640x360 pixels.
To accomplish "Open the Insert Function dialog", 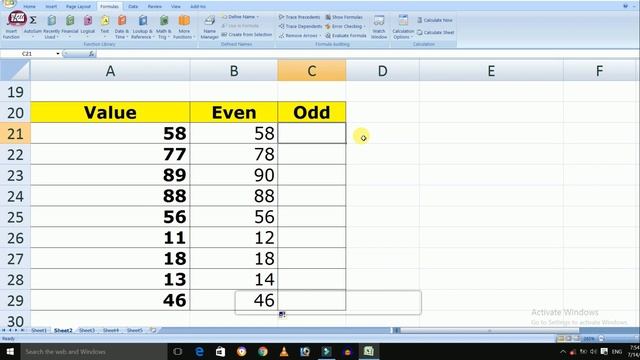I will pos(12,27).
